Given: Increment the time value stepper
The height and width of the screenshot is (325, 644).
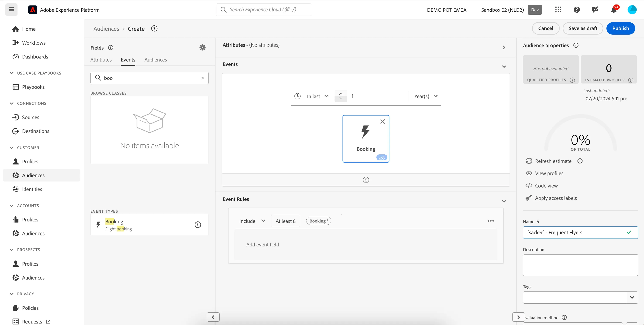Looking at the screenshot, I should tap(341, 94).
